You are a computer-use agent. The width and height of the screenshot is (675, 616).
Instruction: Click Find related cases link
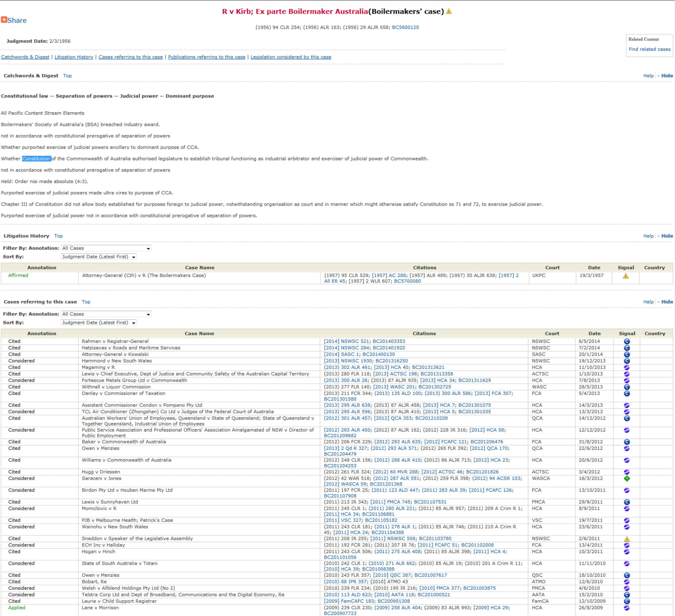[650, 49]
